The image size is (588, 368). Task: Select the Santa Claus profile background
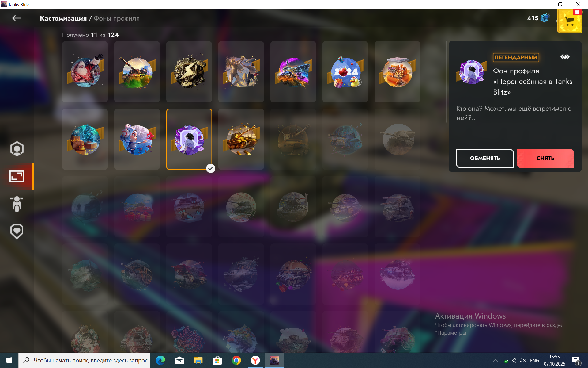85,72
